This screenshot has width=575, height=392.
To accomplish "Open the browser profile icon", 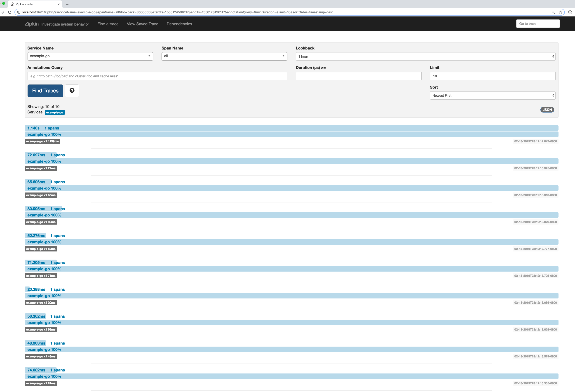I will click(570, 12).
